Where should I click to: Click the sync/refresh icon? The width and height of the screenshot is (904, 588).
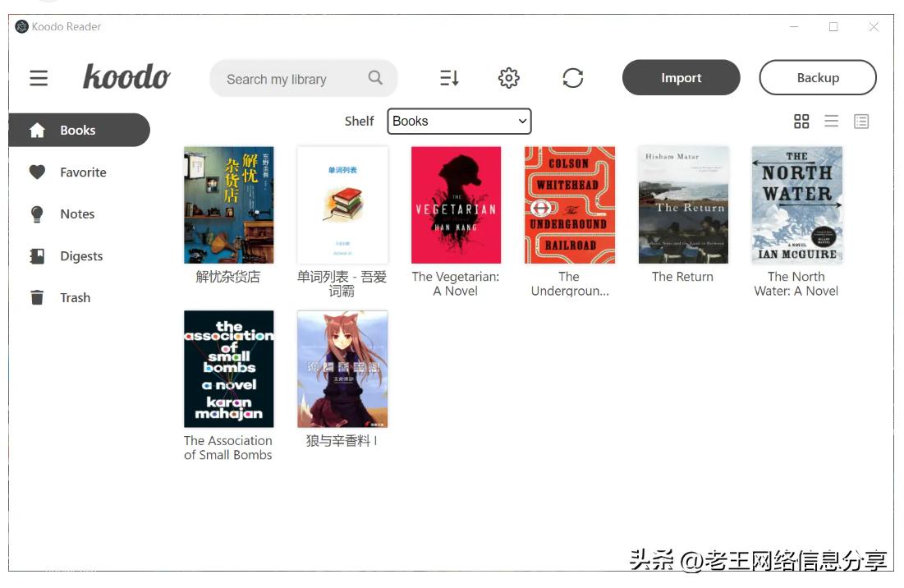(x=572, y=77)
